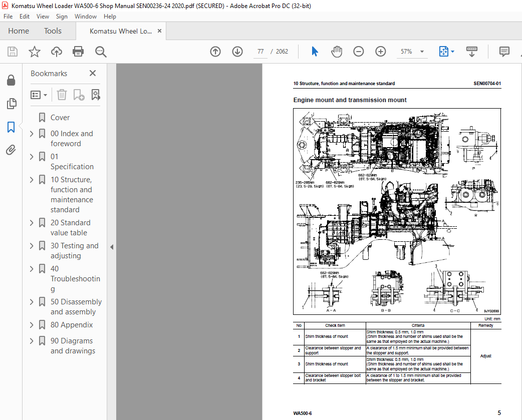Open the scrolling mode/read mode icon

click(472, 52)
